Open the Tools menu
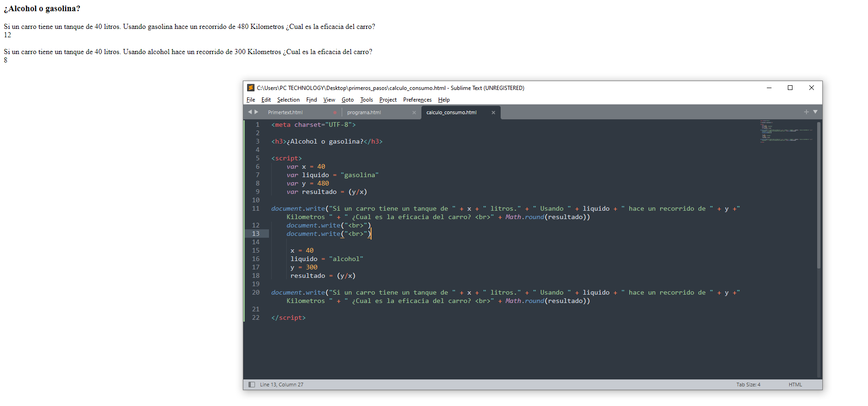Image resolution: width=868 pixels, height=406 pixels. pos(366,100)
